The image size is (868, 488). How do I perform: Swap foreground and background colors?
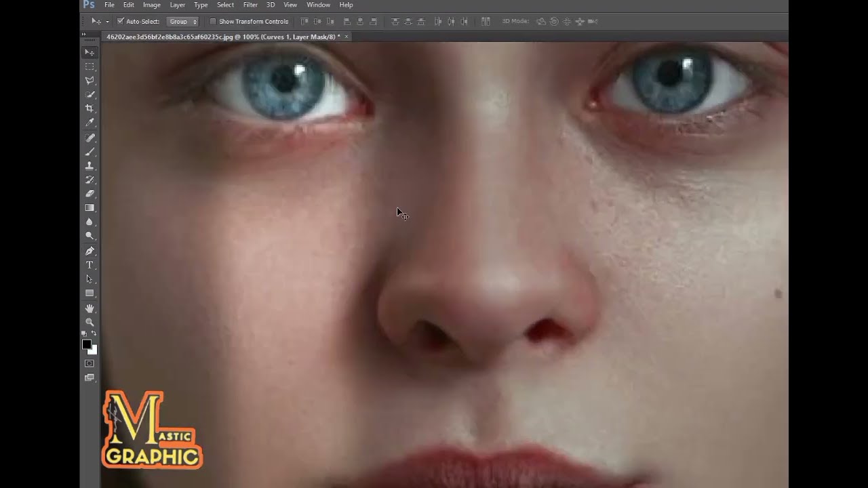(x=94, y=333)
